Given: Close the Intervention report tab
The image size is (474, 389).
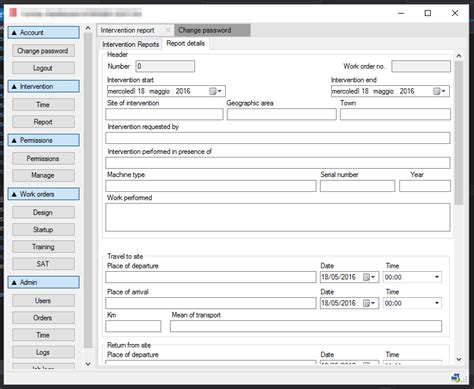Looking at the screenshot, I should [168, 30].
